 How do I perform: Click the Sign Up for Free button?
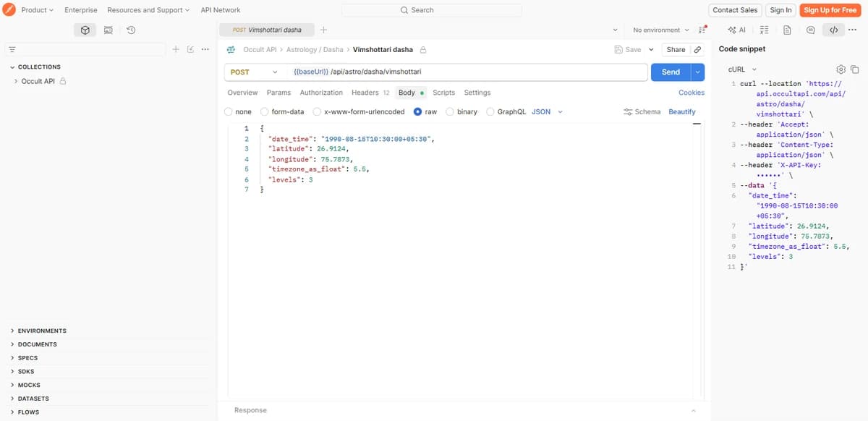click(830, 10)
